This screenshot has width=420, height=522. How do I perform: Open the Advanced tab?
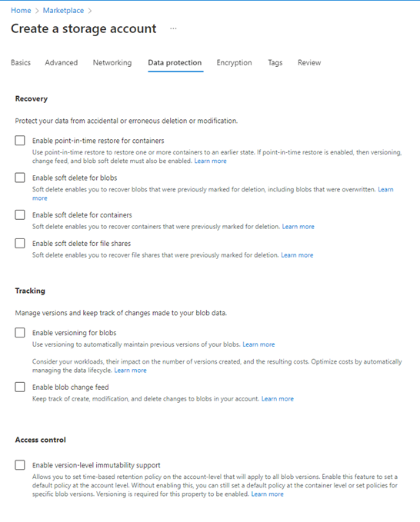[x=62, y=62]
